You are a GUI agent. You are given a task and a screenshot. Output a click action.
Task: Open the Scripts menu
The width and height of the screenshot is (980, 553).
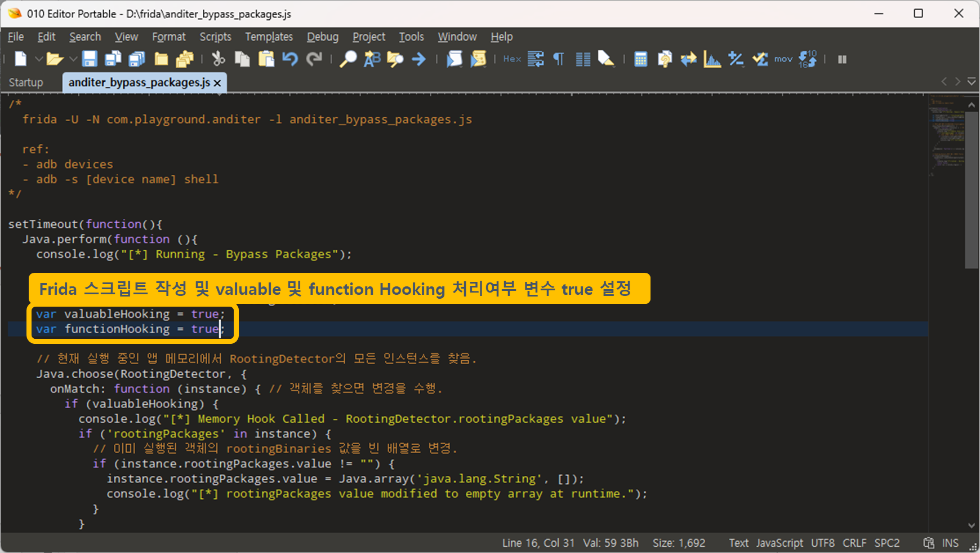tap(215, 37)
